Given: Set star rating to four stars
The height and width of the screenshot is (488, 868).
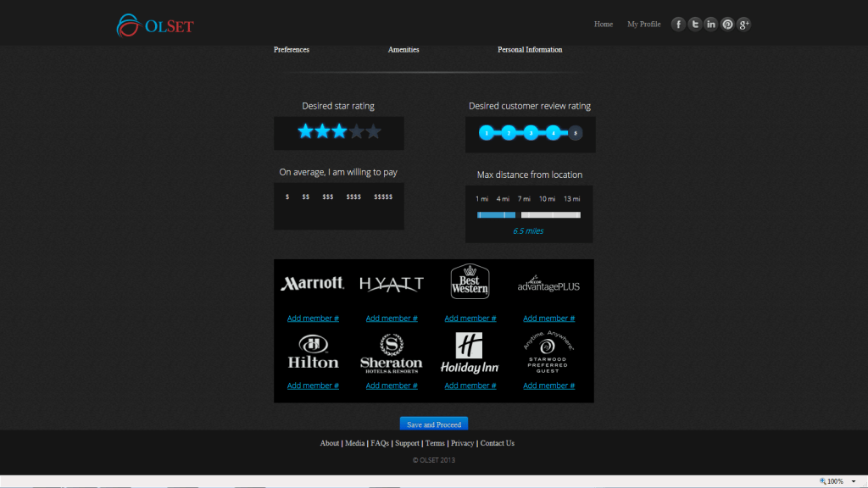Looking at the screenshot, I should point(357,131).
